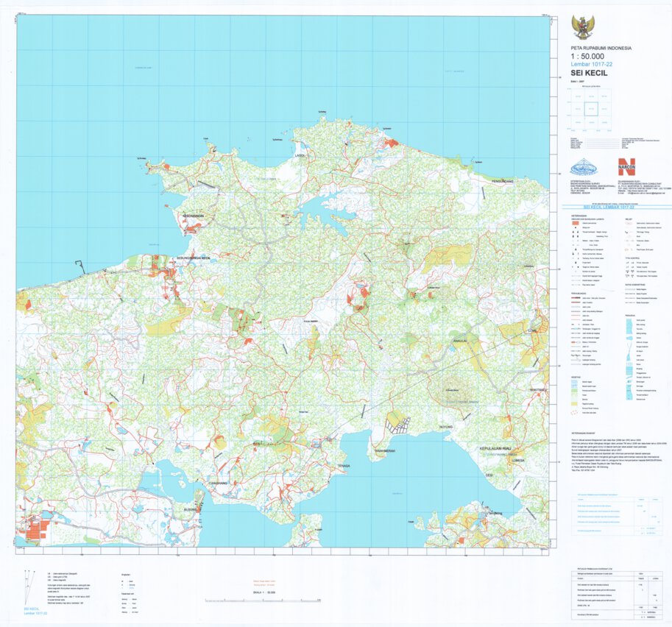Click the Garuda Pancasila national emblem

point(583,27)
